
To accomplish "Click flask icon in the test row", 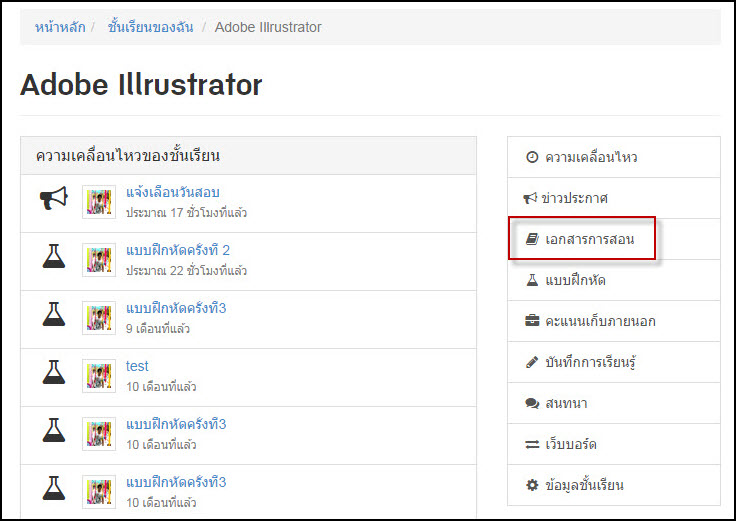I will click(54, 372).
